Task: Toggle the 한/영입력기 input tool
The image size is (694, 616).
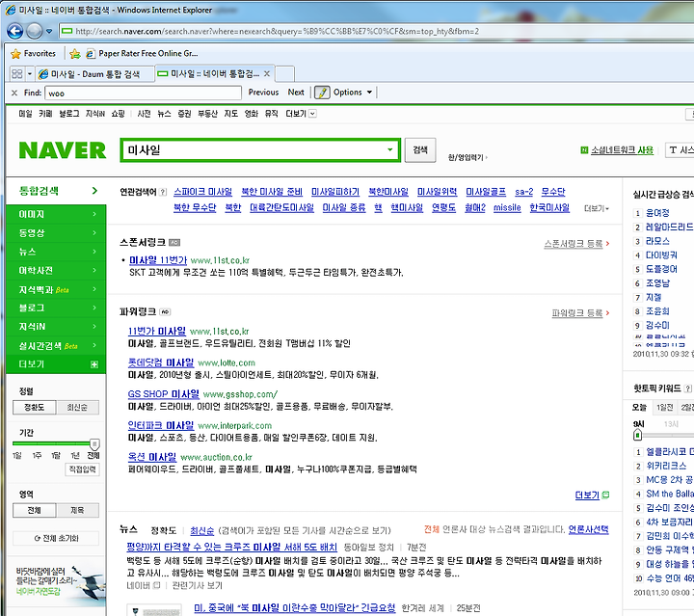Action: tap(467, 157)
